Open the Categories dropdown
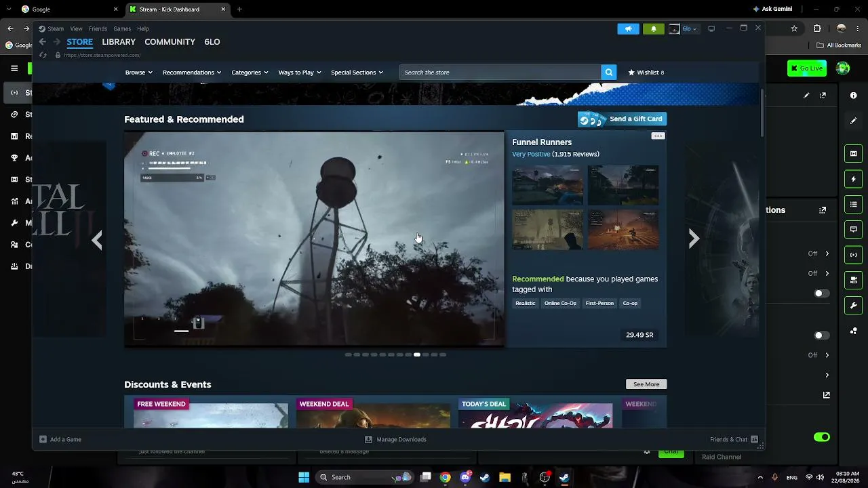This screenshot has height=488, width=868. click(x=250, y=73)
